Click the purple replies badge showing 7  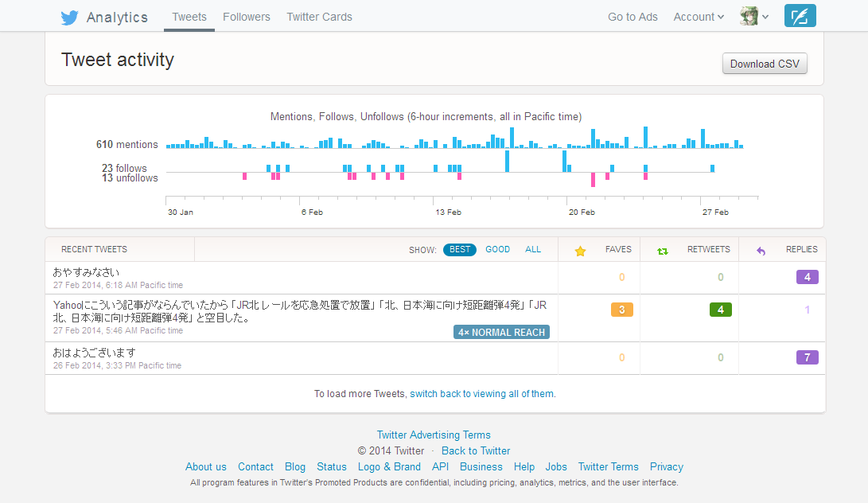807,357
